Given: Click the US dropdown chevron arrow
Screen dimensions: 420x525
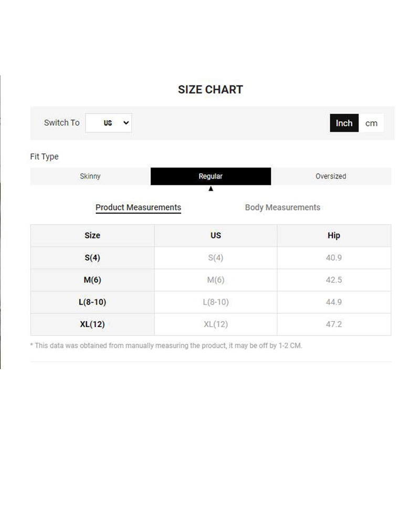Looking at the screenshot, I should (x=125, y=123).
